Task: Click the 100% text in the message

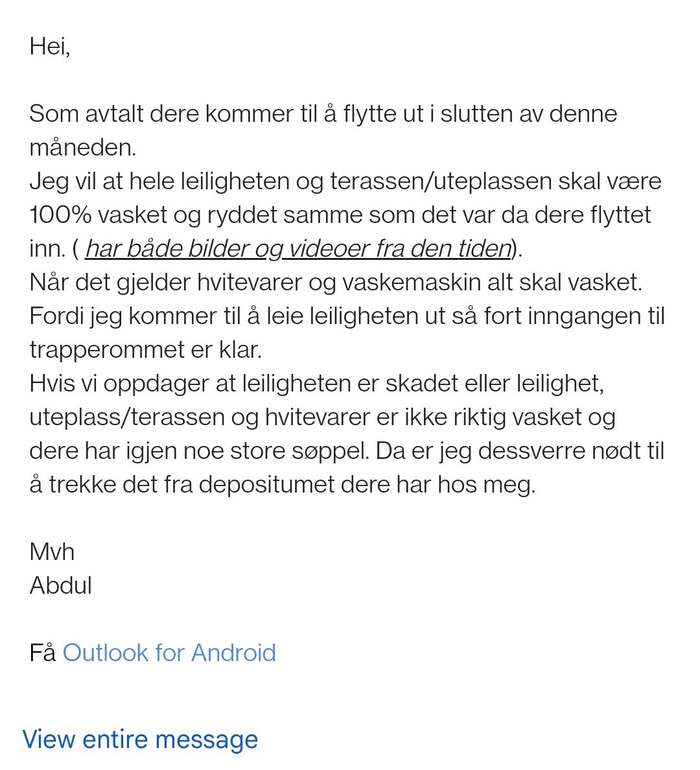Action: pos(60,215)
